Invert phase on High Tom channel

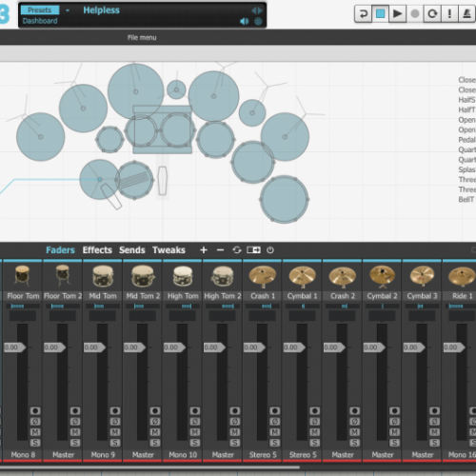(195, 422)
